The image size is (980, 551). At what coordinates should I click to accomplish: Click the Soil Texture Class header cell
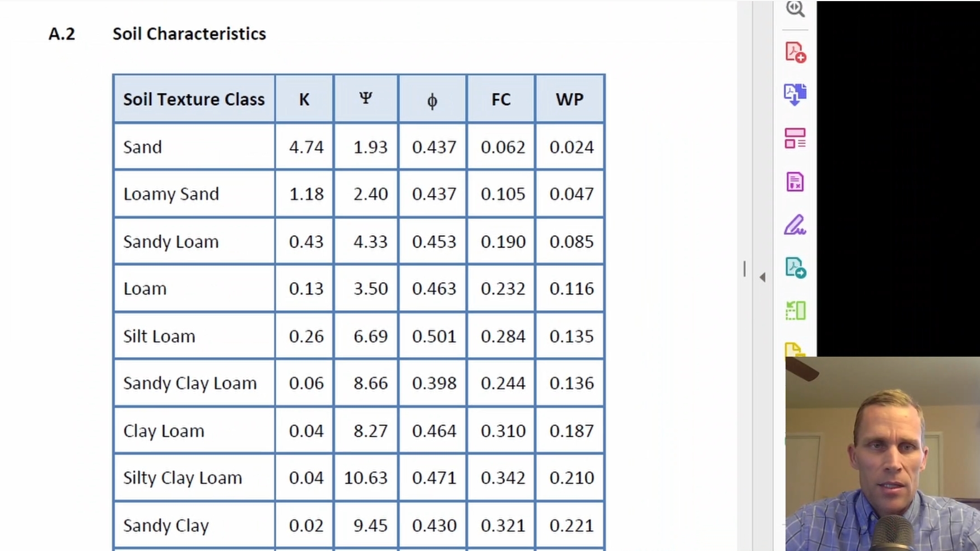194,99
